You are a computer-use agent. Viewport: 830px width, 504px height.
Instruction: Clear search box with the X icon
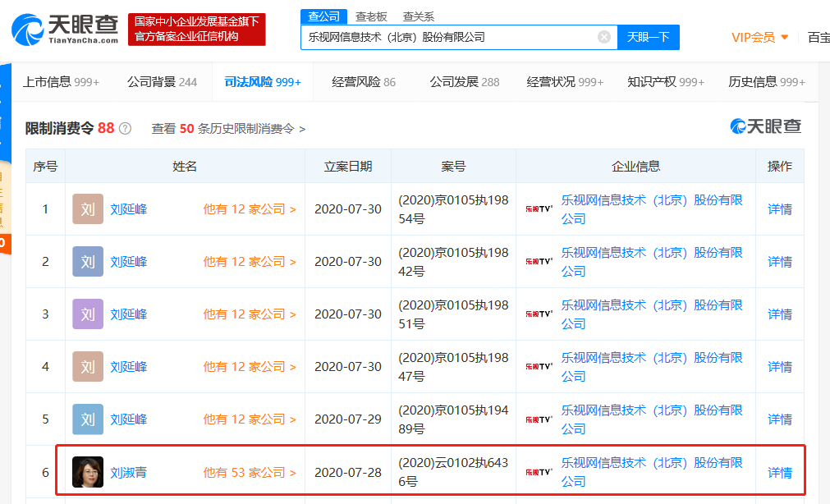604,37
